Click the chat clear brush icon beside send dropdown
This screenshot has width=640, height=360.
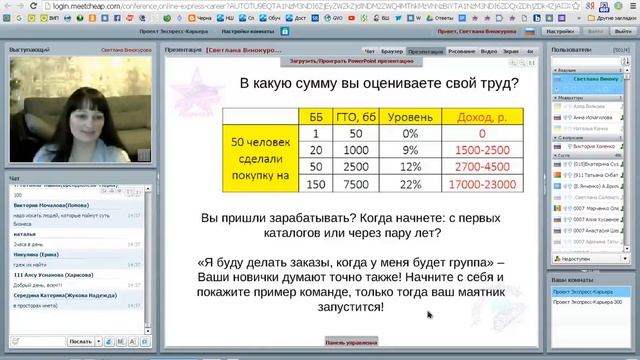click(x=109, y=341)
